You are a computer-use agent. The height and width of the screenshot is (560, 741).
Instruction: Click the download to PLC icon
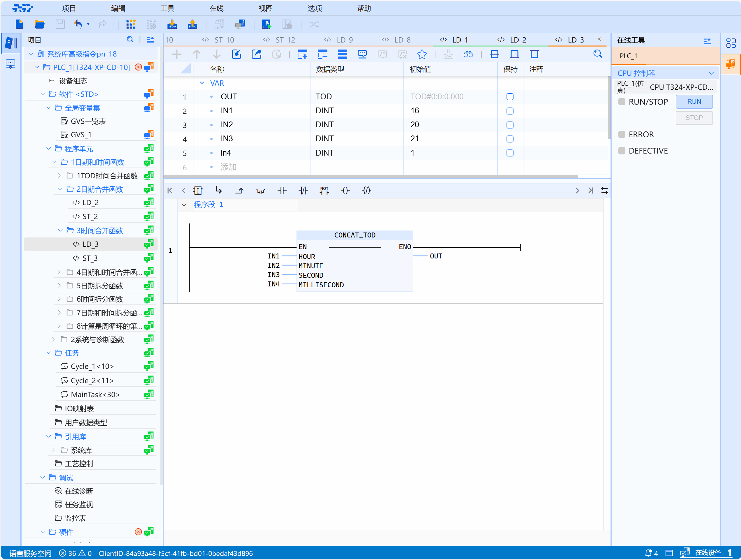(172, 24)
